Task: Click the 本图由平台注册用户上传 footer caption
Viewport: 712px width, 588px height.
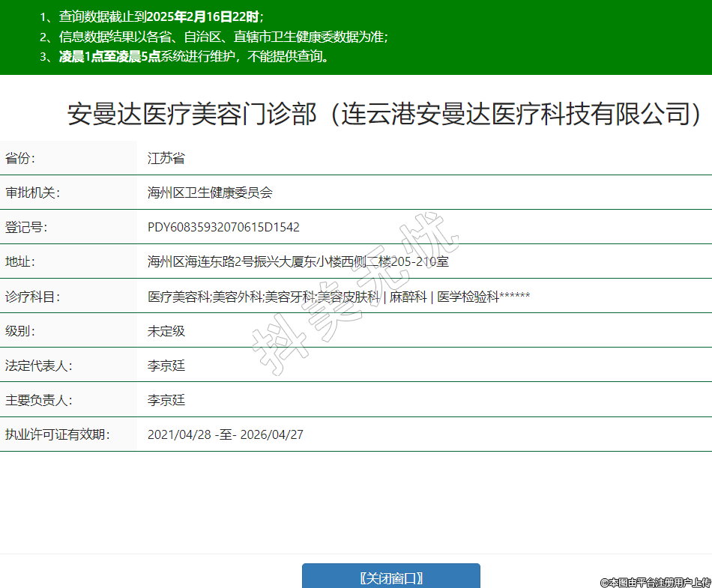Action: 655,582
